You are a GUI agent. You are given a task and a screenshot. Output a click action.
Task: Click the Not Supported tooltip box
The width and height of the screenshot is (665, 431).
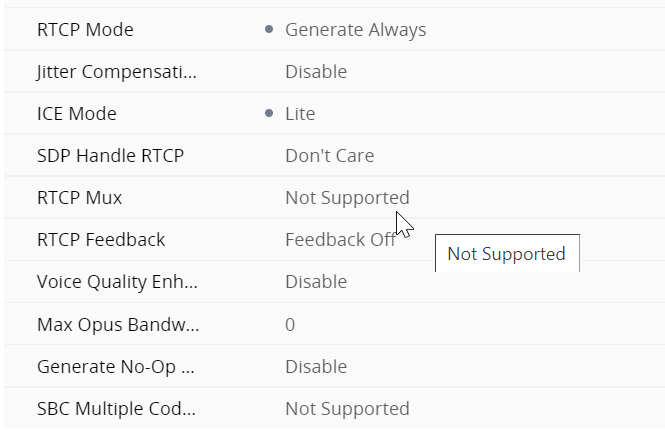pos(506,254)
